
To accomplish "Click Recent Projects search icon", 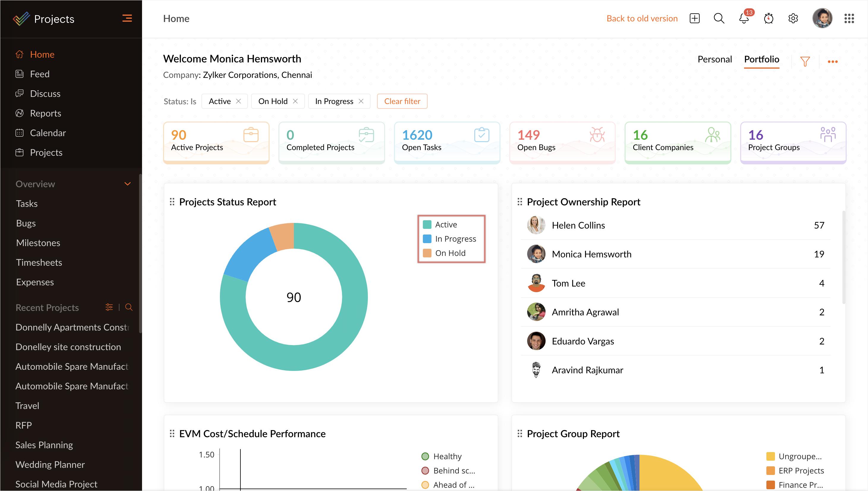I will (x=129, y=307).
